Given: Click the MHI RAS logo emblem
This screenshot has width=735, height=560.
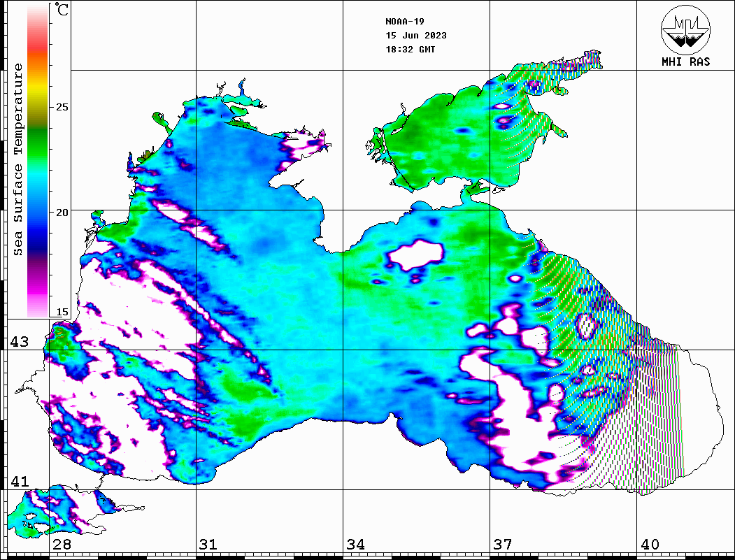Looking at the screenshot, I should tap(685, 29).
